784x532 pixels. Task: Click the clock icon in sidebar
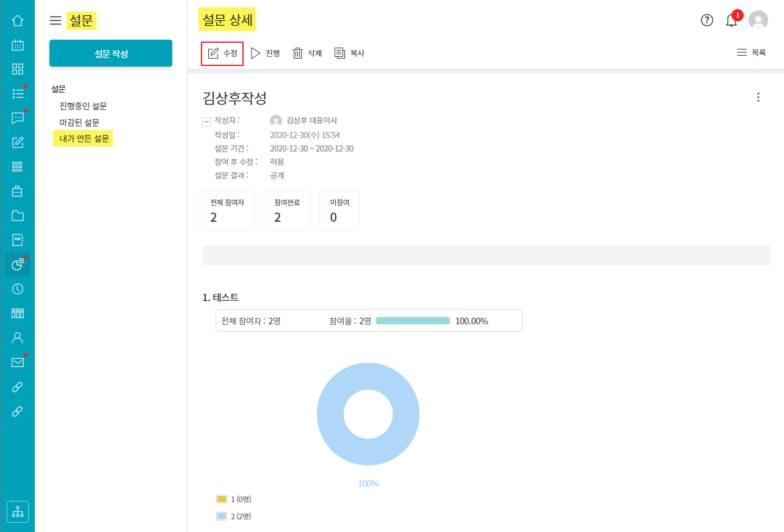pos(18,289)
